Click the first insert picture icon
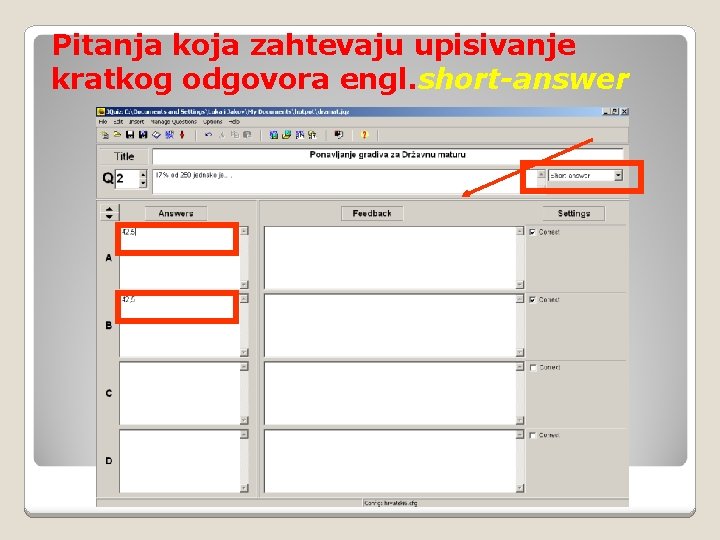The image size is (720, 540). 274,135
